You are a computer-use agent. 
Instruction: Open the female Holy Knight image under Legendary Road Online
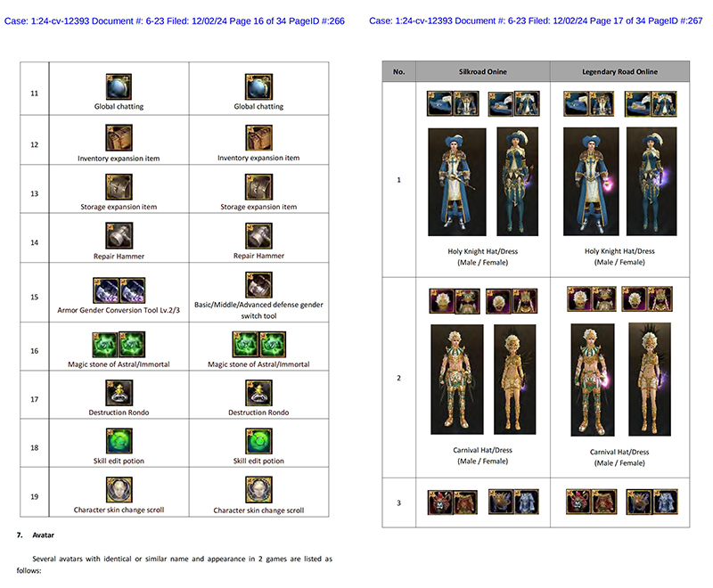pos(652,182)
